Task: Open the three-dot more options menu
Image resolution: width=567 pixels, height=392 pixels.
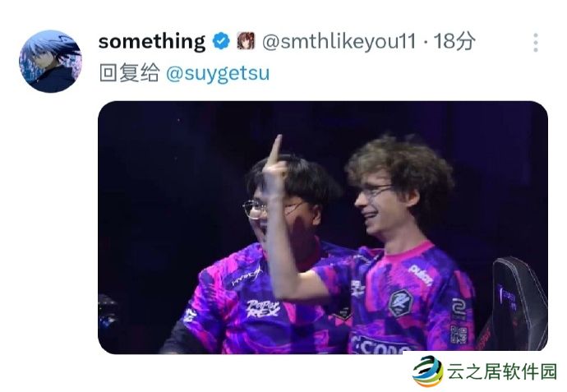Action: (x=536, y=43)
